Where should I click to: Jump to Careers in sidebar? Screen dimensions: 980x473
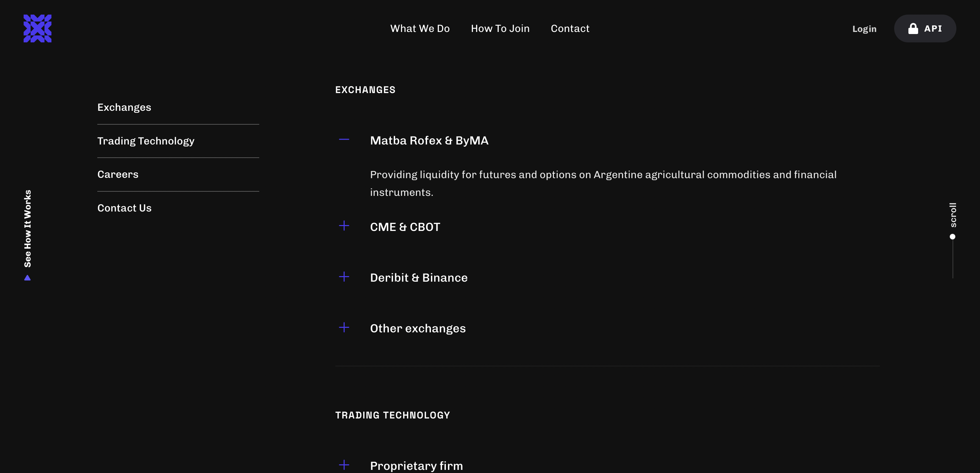tap(118, 175)
